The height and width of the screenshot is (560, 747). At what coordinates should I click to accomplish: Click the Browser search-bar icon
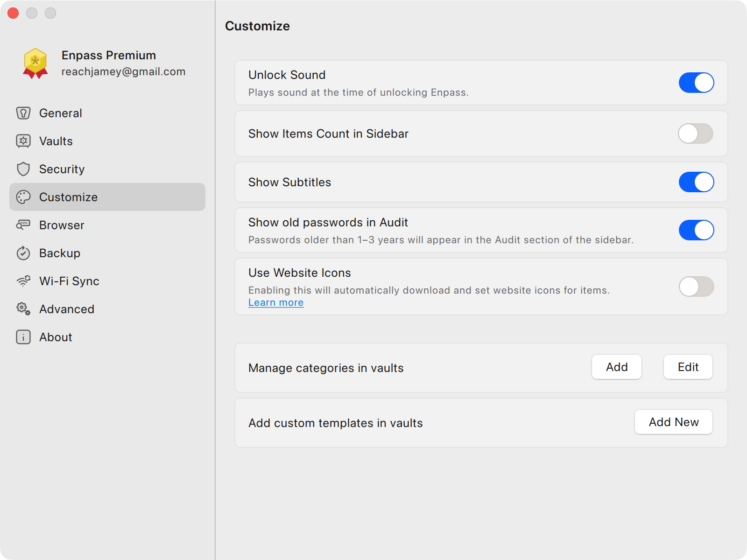pos(23,225)
